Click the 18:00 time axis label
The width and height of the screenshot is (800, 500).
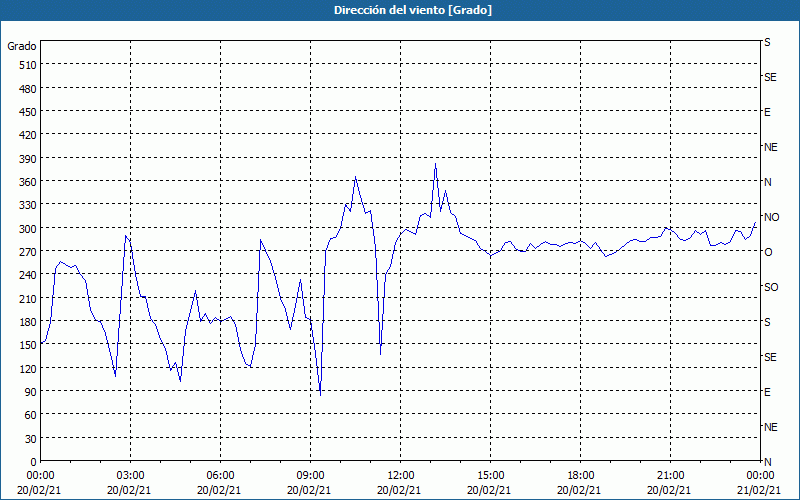(581, 476)
